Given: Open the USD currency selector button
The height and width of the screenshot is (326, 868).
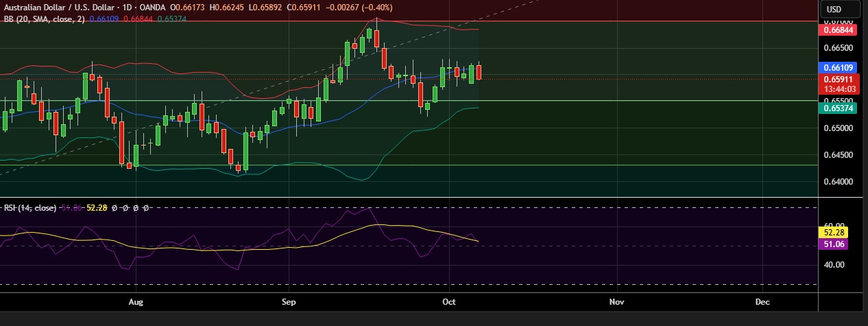Looking at the screenshot, I should [x=840, y=9].
